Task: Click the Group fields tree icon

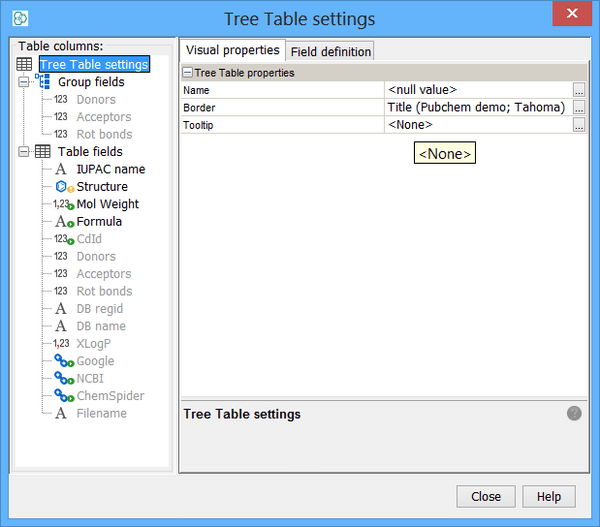Action: pyautogui.click(x=43, y=82)
